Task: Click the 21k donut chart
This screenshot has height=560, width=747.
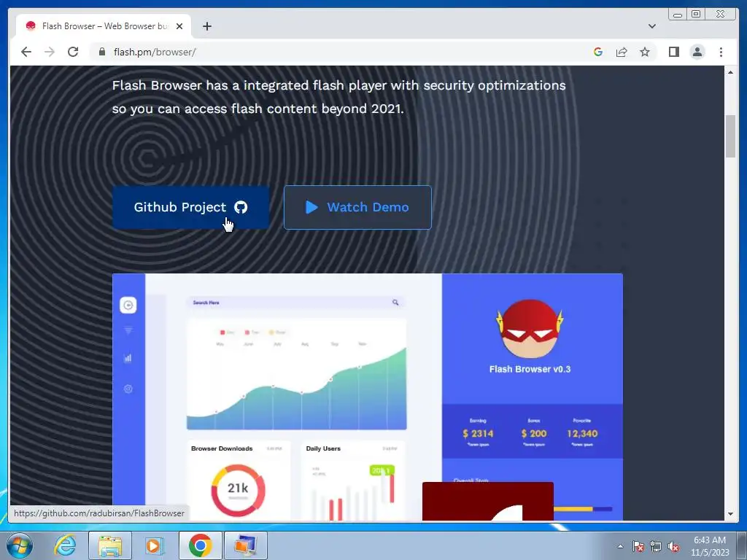Action: click(238, 491)
